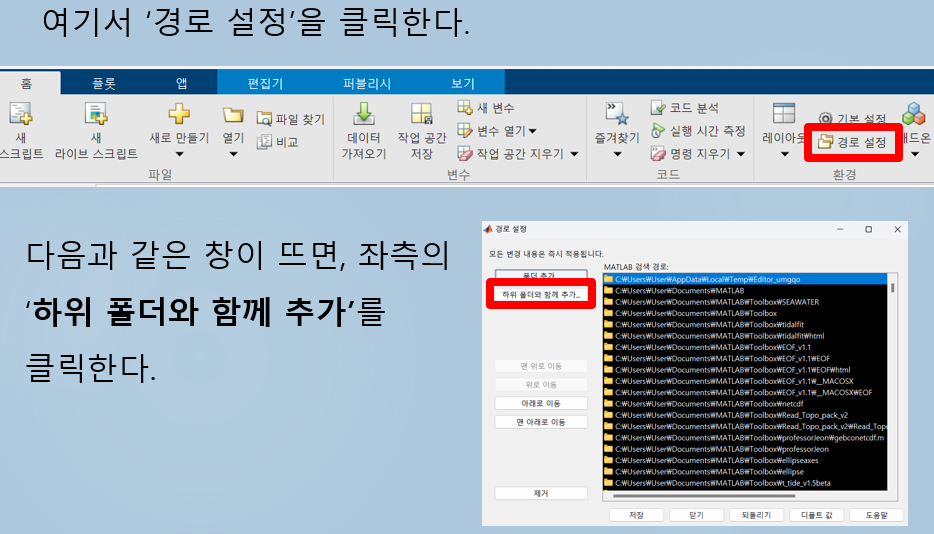Expand the 열기 dropdown arrow
The width and height of the screenshot is (934, 534).
click(x=233, y=154)
